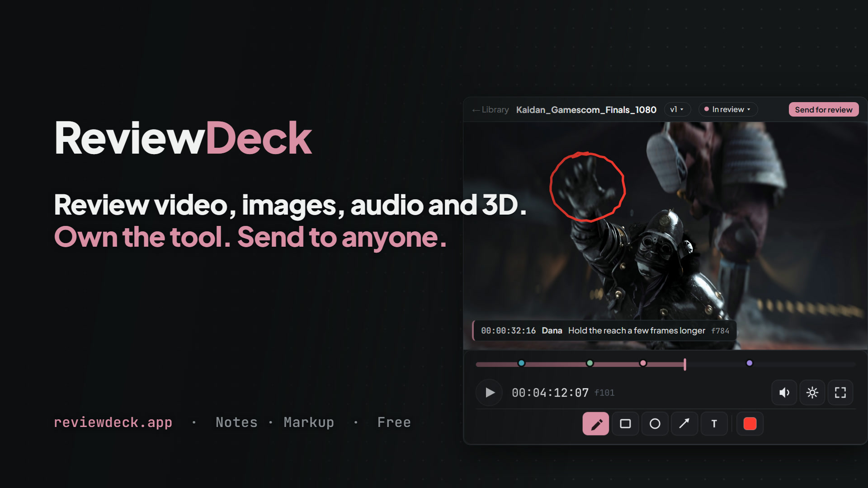Click the Free label in footer
This screenshot has width=868, height=488.
pos(394,422)
